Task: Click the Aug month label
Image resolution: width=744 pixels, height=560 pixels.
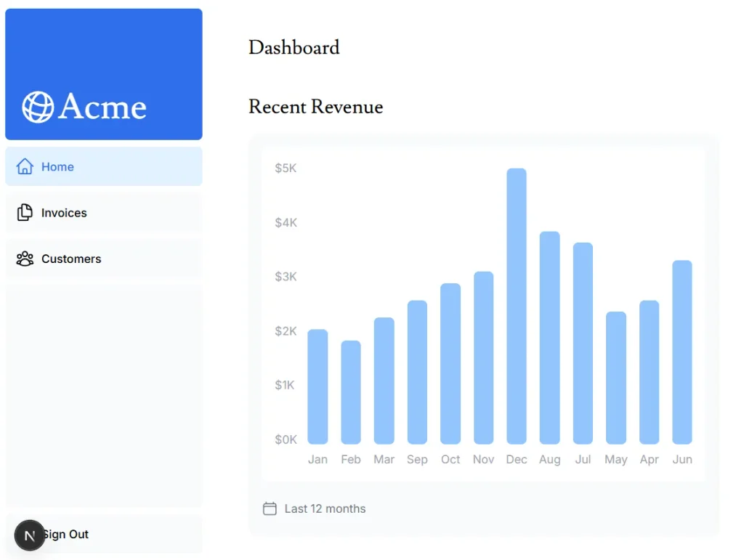Action: (x=549, y=460)
